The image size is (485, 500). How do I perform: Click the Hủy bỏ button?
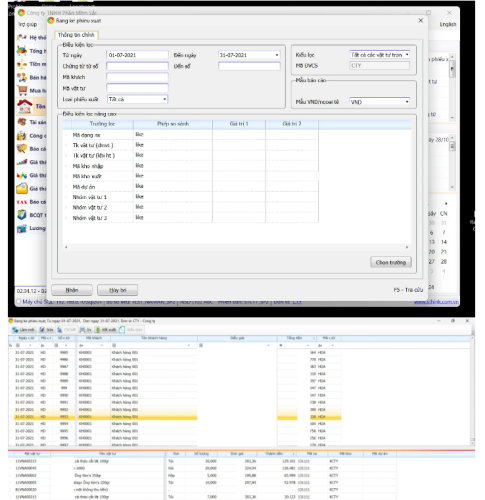click(117, 290)
